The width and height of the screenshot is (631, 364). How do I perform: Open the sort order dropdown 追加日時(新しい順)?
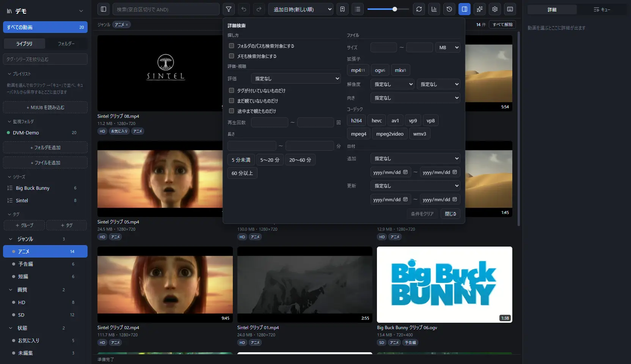(301, 9)
